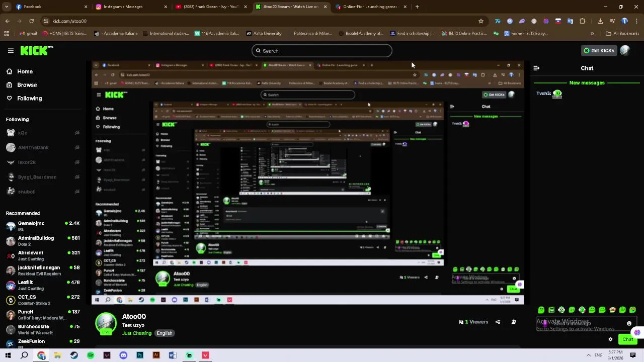The height and width of the screenshot is (362, 644).
Task: Open Discord from the taskbar
Action: 123,355
